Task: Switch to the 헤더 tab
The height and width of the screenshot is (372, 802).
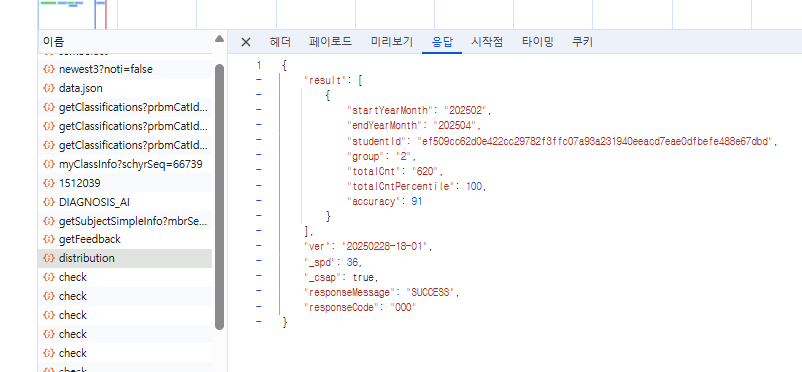Action: [280, 42]
